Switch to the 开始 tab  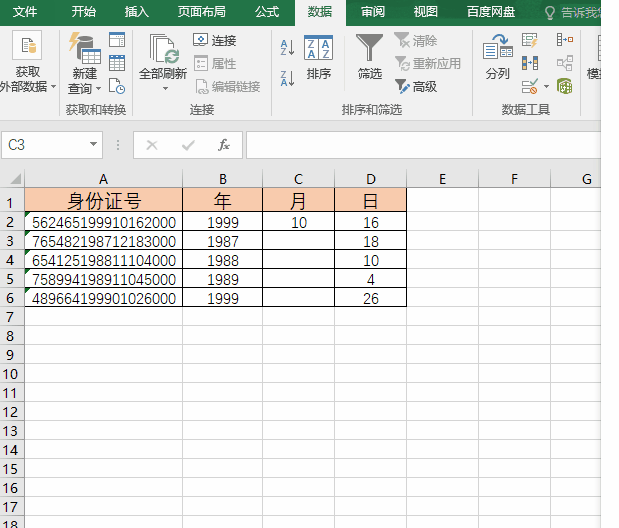pyautogui.click(x=84, y=12)
